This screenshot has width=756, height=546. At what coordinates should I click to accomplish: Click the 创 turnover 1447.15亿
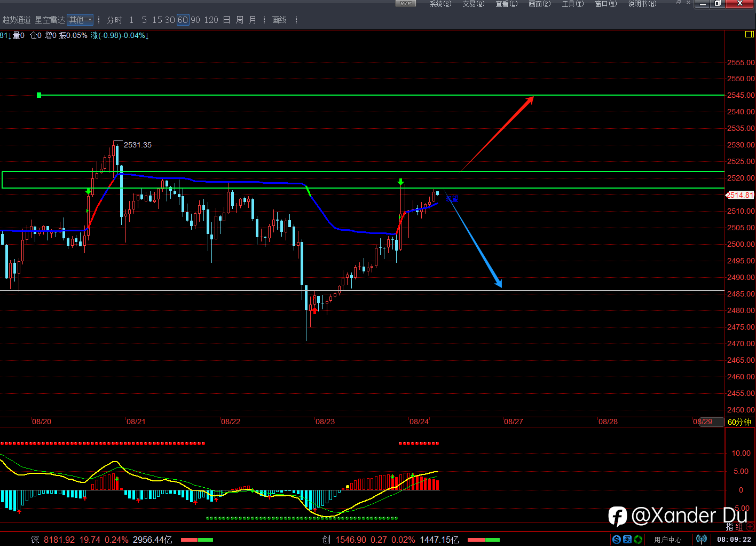(x=439, y=540)
